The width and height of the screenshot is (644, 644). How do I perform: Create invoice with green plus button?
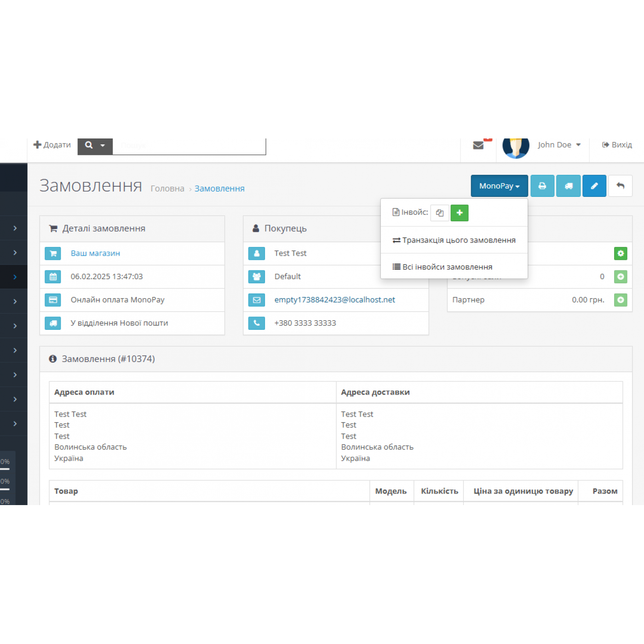(x=459, y=213)
